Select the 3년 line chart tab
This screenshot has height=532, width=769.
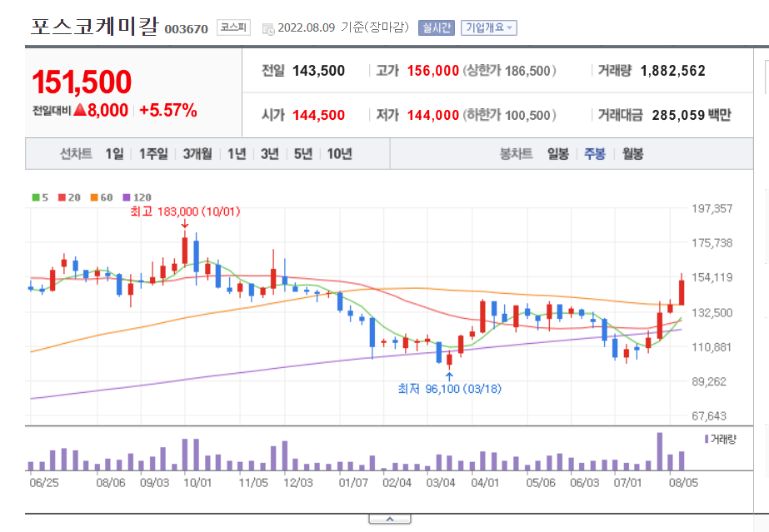(x=270, y=154)
